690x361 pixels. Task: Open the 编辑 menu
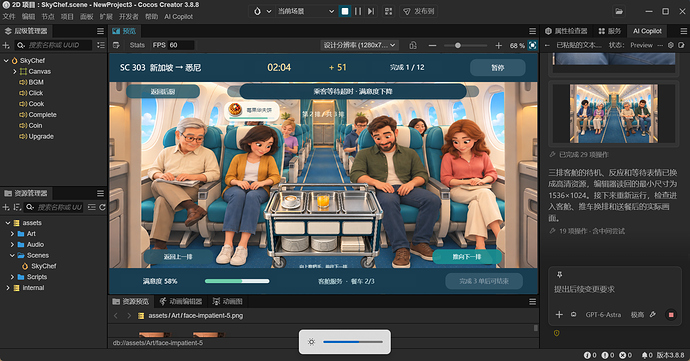pos(28,17)
